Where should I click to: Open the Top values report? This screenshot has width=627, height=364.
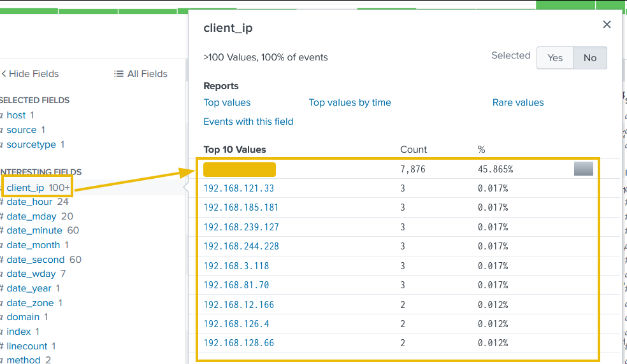[x=227, y=102]
